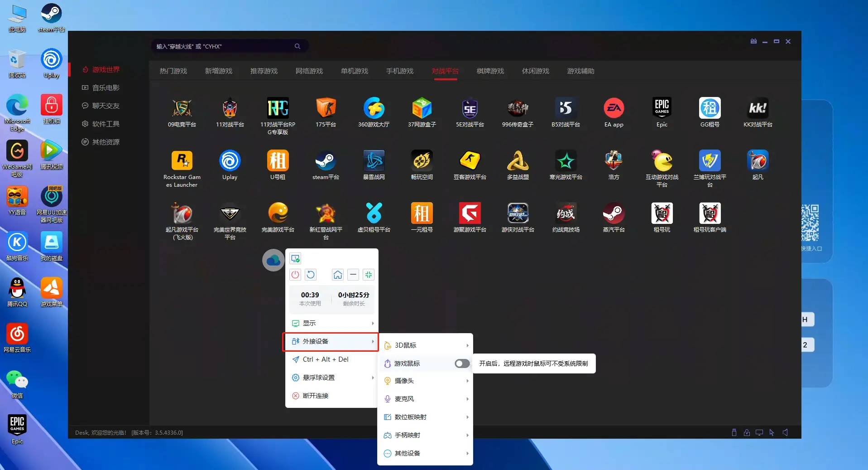Expand the 3D鼠标 submenu
This screenshot has width=868, height=470.
[425, 345]
